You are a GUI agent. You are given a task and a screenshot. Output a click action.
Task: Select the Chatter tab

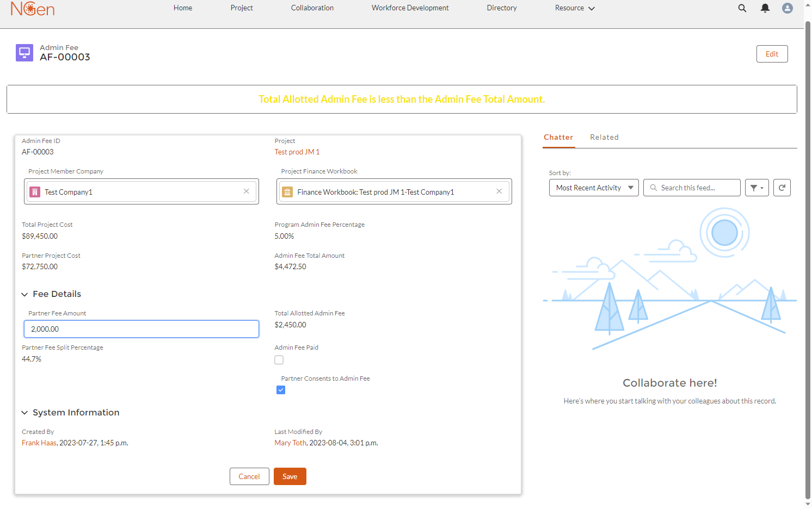click(558, 138)
